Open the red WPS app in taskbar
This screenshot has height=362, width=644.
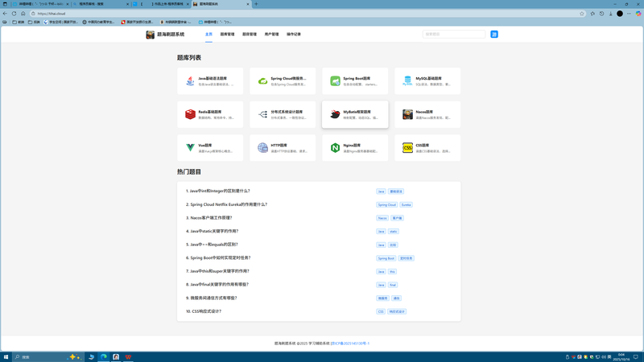coord(128,356)
